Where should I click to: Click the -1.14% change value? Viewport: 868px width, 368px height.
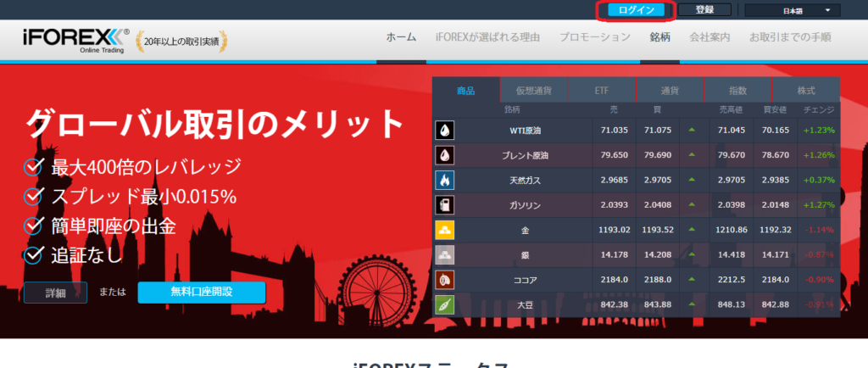coord(819,230)
